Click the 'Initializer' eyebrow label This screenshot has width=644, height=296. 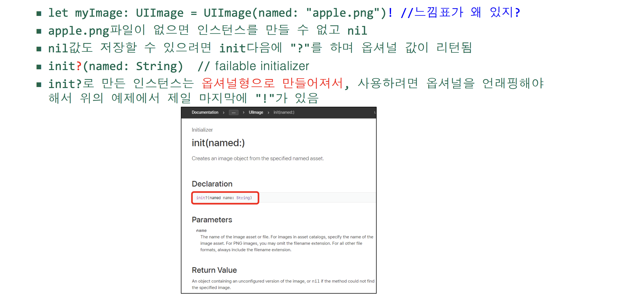coord(202,130)
